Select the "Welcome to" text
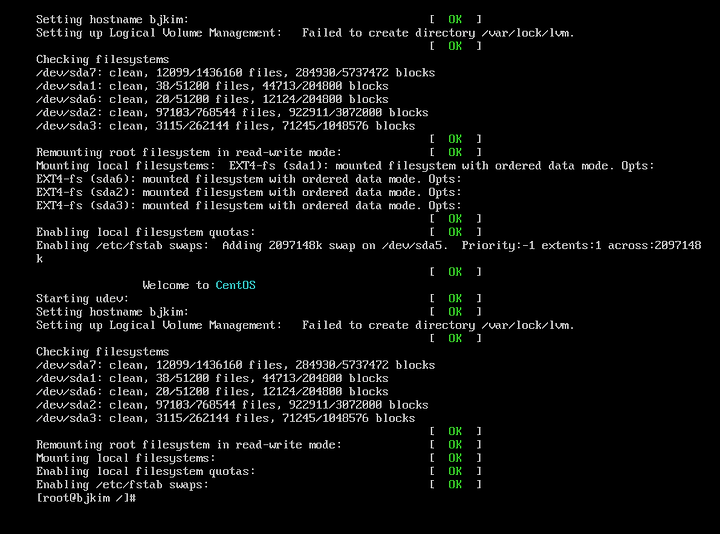Screen dimensions: 720x534 pyautogui.click(x=176, y=285)
